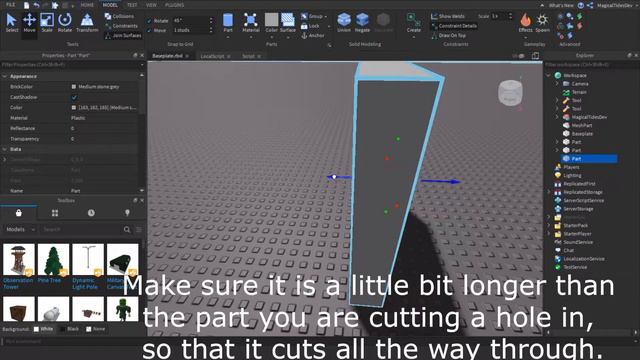
Task: Apply Negate to the selected part
Action: [x=362, y=23]
